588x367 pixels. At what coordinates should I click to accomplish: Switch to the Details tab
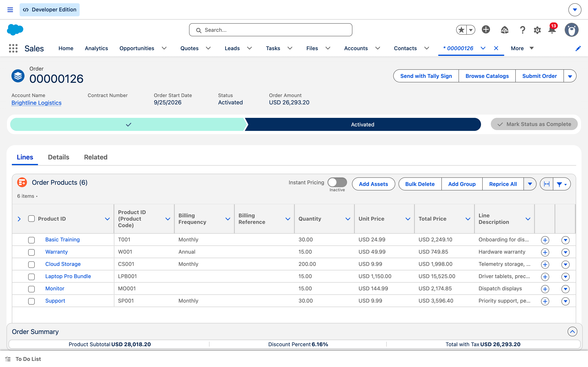coord(59,157)
